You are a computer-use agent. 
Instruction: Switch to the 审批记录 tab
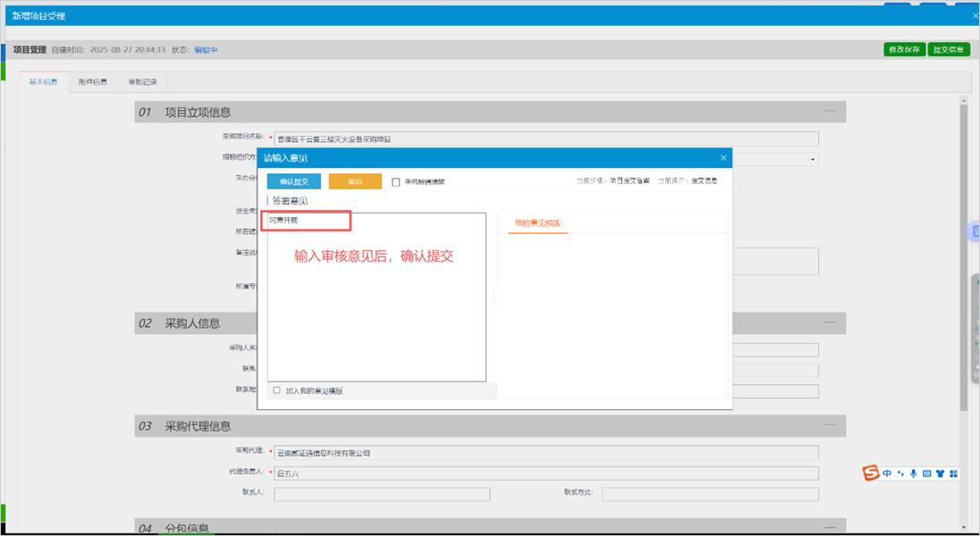[142, 82]
